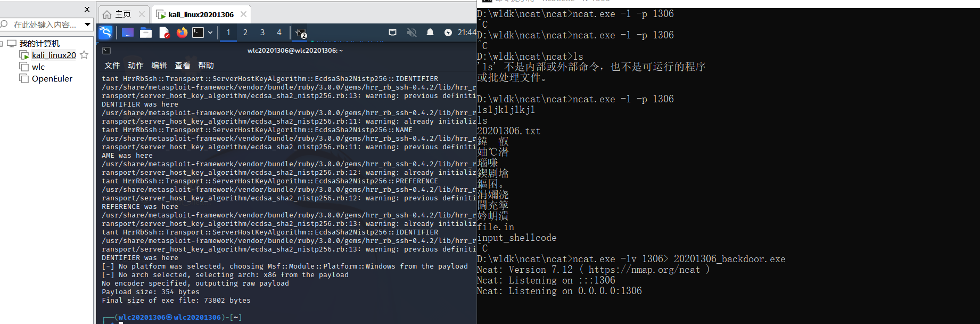Open the Kali dragon applications menu
The height and width of the screenshot is (324, 980).
click(x=105, y=33)
